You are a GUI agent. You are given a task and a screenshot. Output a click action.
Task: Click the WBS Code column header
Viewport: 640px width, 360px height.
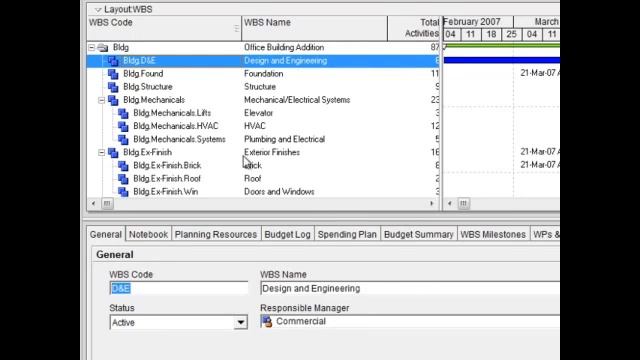click(164, 28)
